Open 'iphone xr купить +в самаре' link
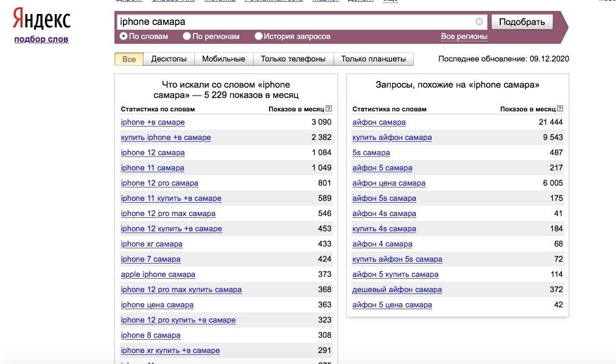This screenshot has height=364, width=616. (x=170, y=351)
